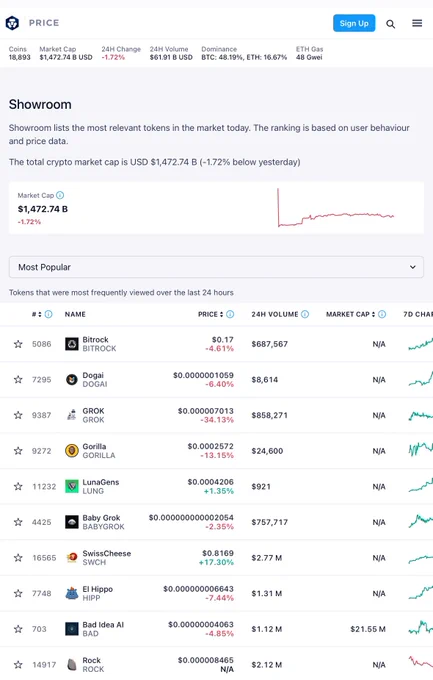
Task: Open the hamburger menu icon
Action: click(417, 23)
